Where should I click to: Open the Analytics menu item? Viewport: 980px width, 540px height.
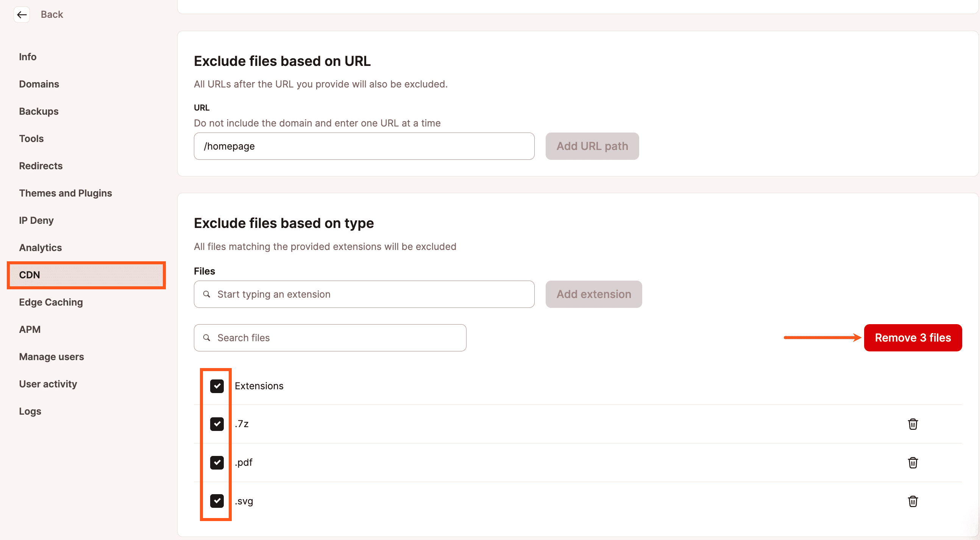click(41, 247)
